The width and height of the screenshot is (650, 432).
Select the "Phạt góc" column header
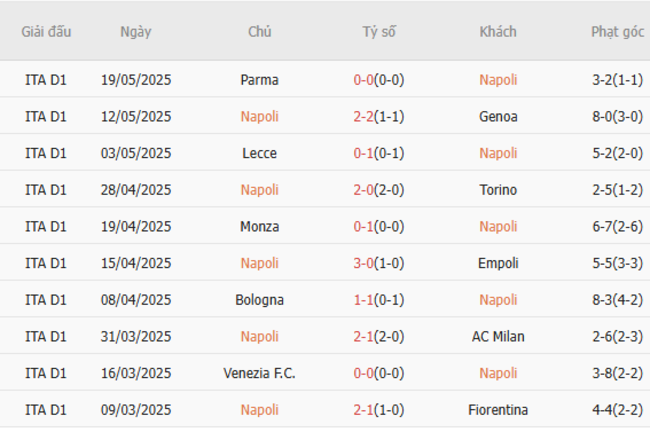coord(617,31)
